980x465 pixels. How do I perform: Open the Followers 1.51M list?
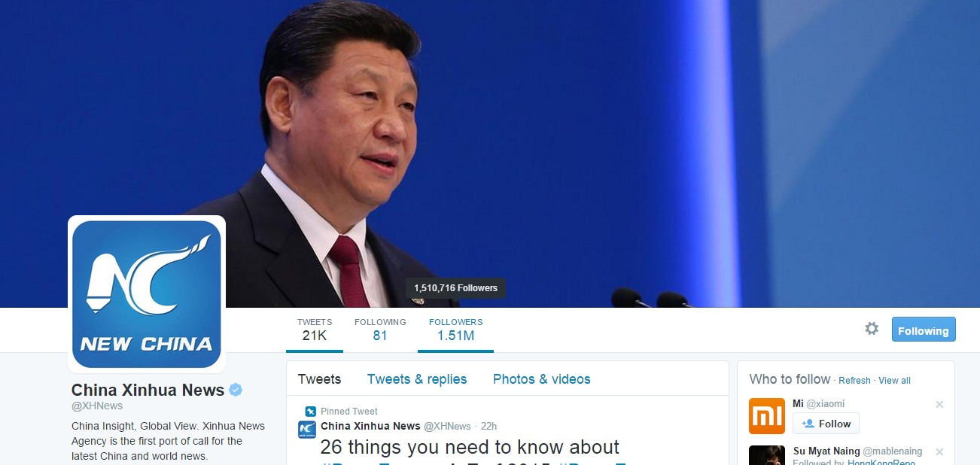tap(456, 330)
